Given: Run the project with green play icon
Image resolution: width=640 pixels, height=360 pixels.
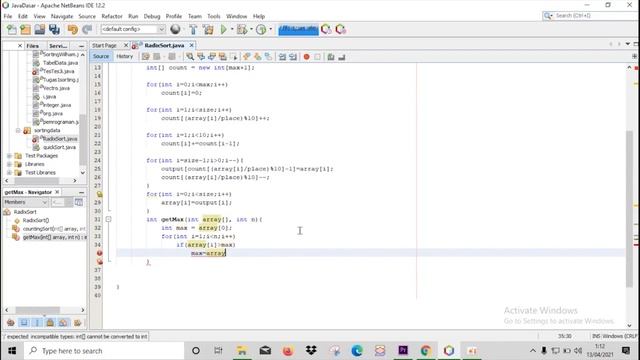Looking at the screenshot, I should tap(224, 29).
